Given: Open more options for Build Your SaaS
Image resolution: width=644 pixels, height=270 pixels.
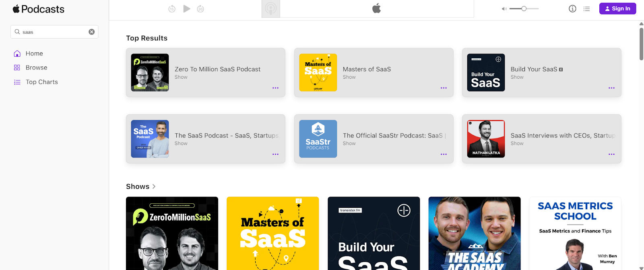Looking at the screenshot, I should pos(611,88).
